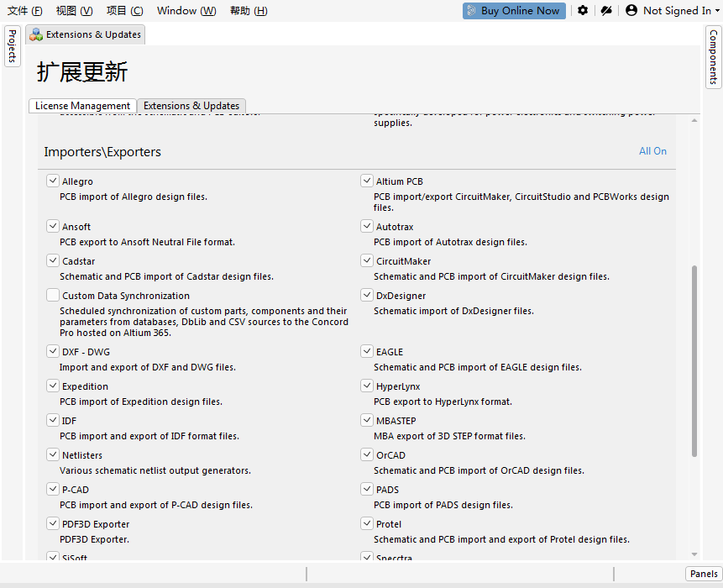Click the Extensions & Updates document tab icon

36,35
